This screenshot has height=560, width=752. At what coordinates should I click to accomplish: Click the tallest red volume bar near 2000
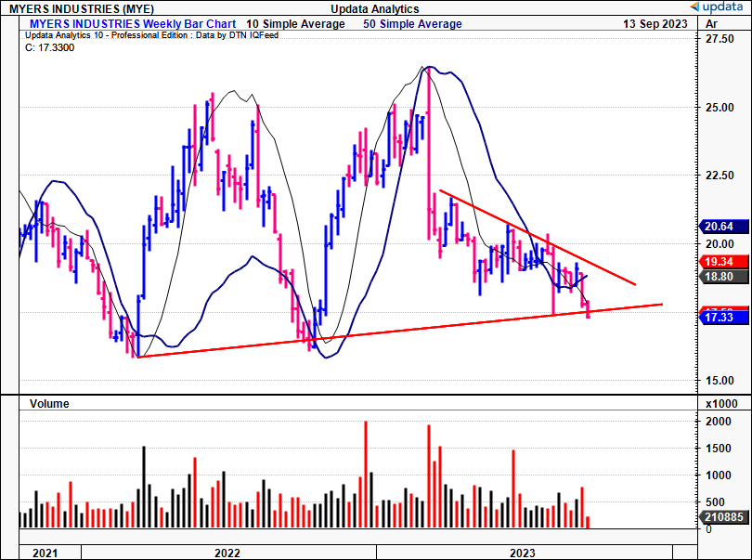366,475
